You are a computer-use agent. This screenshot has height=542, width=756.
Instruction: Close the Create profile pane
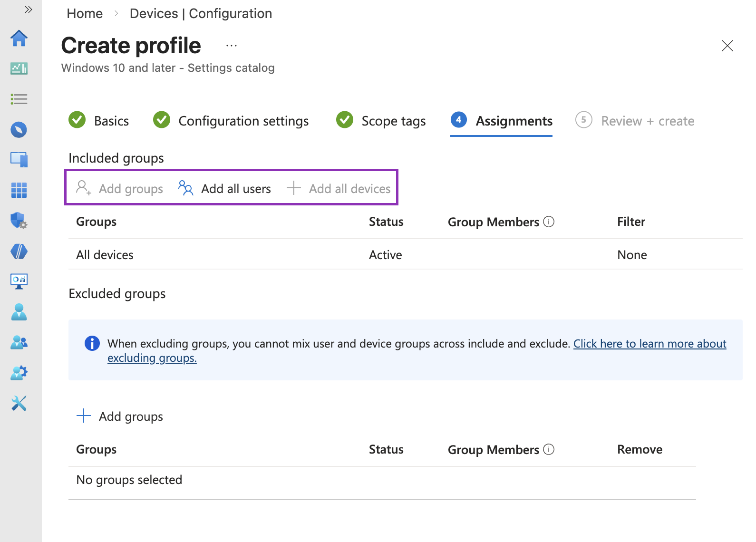click(x=727, y=46)
